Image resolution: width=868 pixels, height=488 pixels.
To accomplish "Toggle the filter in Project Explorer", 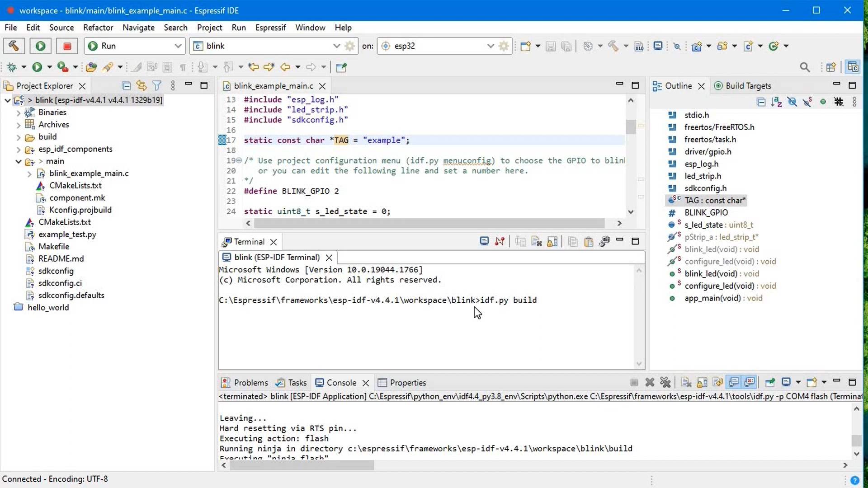I will [x=157, y=86].
